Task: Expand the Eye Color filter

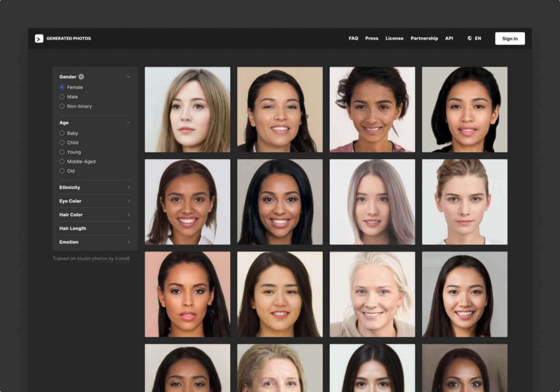Action: [x=95, y=201]
